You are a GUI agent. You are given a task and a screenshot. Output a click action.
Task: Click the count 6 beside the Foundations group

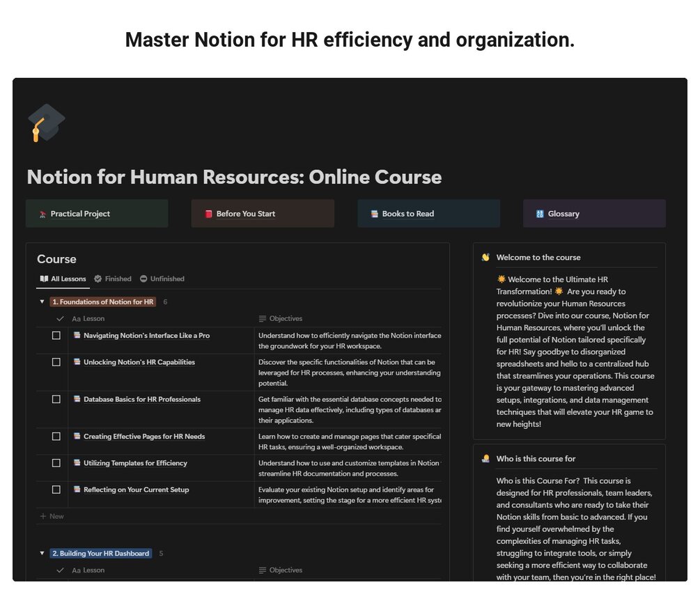(165, 302)
